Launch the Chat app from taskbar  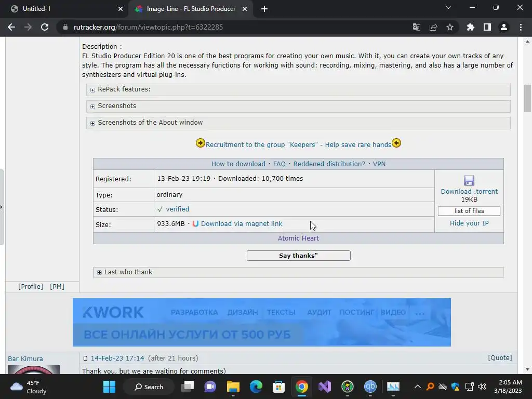click(210, 387)
